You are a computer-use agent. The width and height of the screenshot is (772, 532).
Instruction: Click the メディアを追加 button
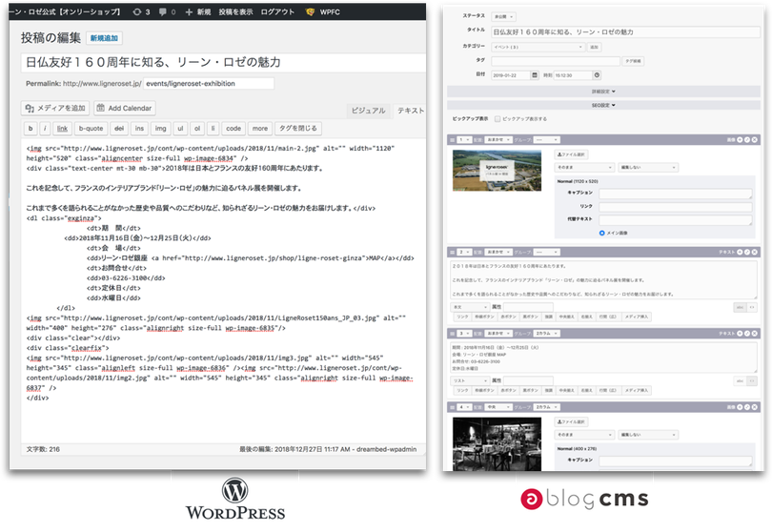[x=55, y=108]
